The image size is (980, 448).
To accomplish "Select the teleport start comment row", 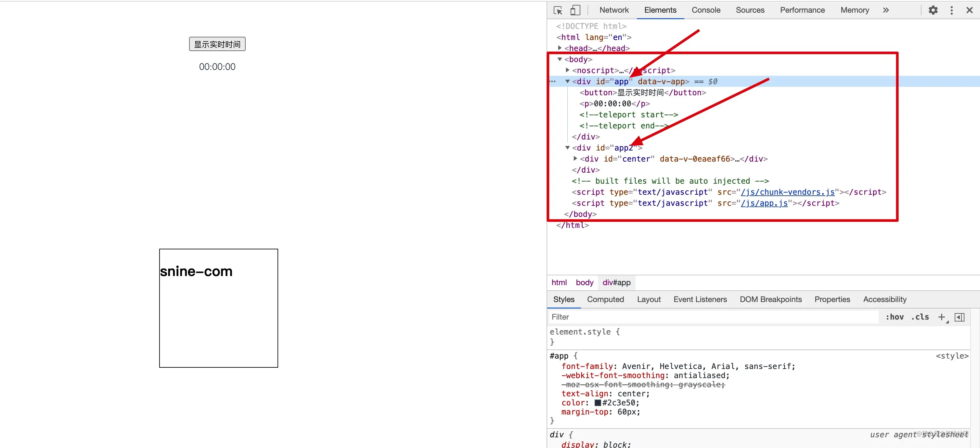I will point(628,114).
